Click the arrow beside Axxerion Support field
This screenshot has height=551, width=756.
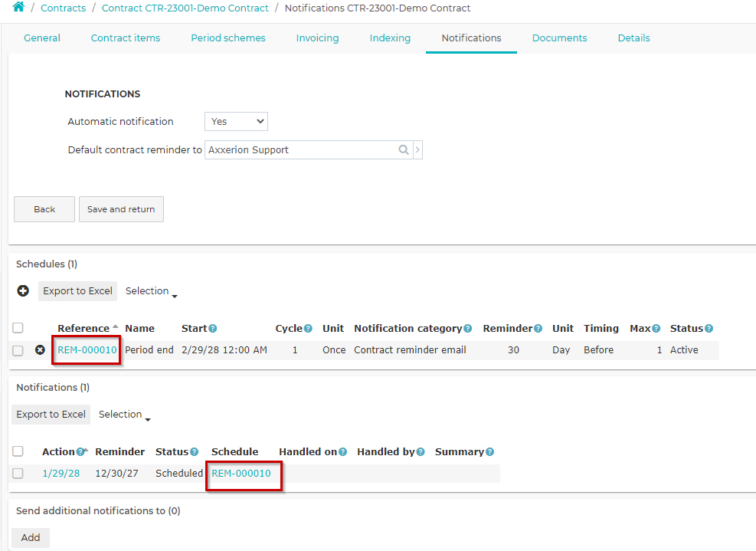tap(417, 150)
